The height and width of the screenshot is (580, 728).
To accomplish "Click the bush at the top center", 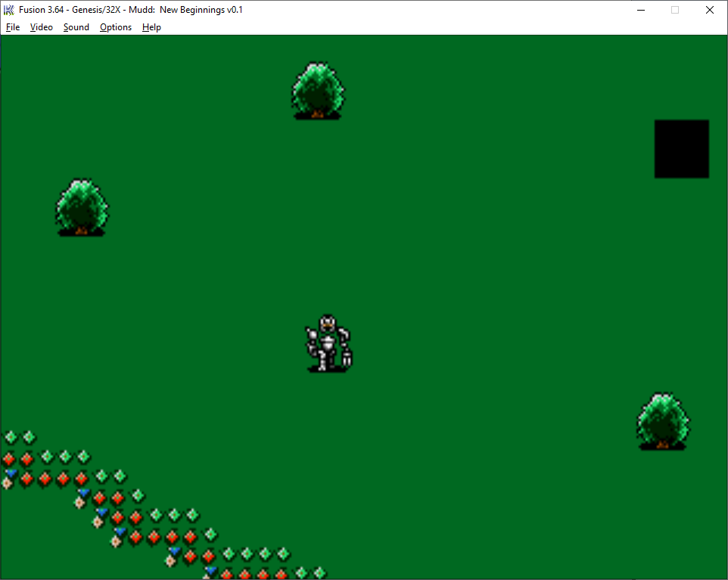I will coord(318,91).
